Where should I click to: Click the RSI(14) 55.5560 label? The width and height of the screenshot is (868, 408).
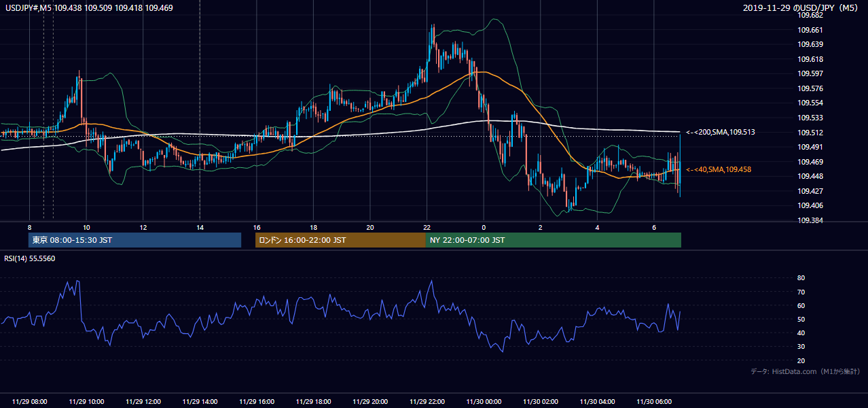coord(30,258)
